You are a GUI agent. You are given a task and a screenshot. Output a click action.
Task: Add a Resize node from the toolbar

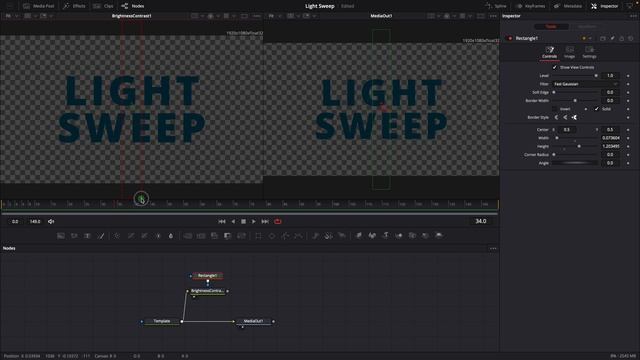tap(228, 236)
